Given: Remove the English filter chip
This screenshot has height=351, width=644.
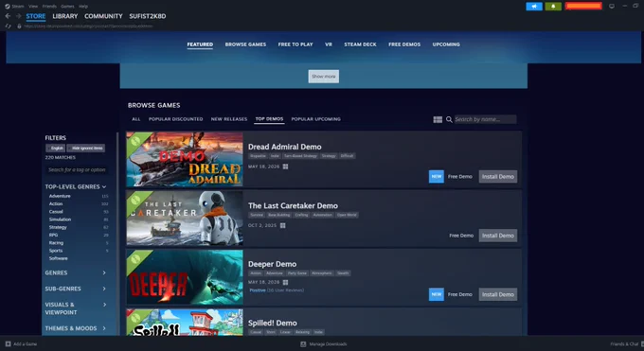Looking at the screenshot, I should click(x=56, y=149).
